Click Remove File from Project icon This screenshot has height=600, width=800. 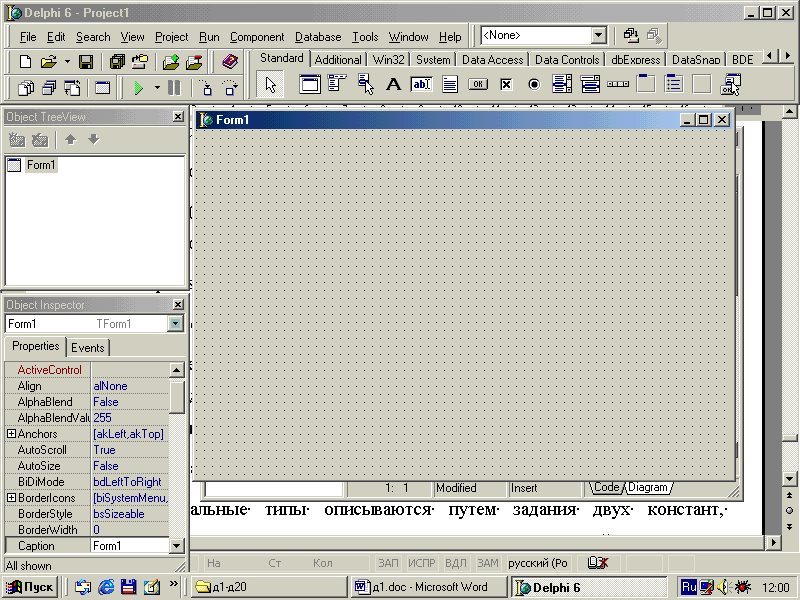(x=194, y=62)
